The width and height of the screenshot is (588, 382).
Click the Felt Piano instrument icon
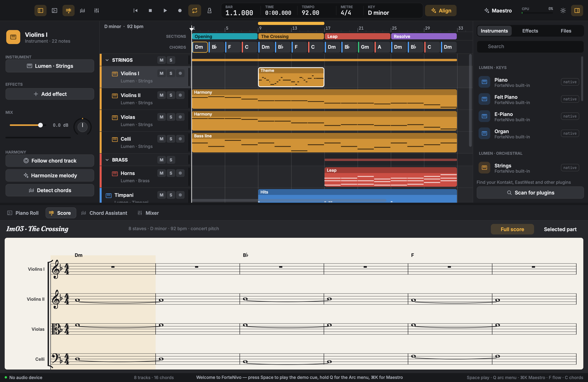pos(484,99)
